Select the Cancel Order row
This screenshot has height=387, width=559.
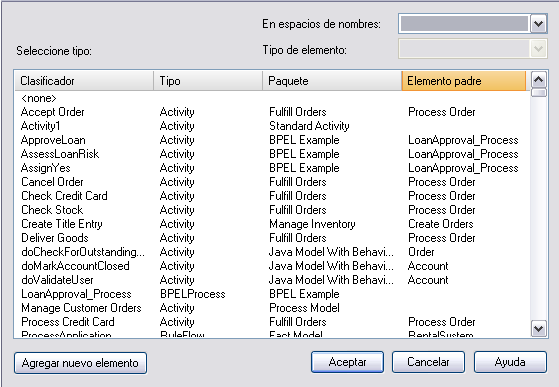(272, 182)
